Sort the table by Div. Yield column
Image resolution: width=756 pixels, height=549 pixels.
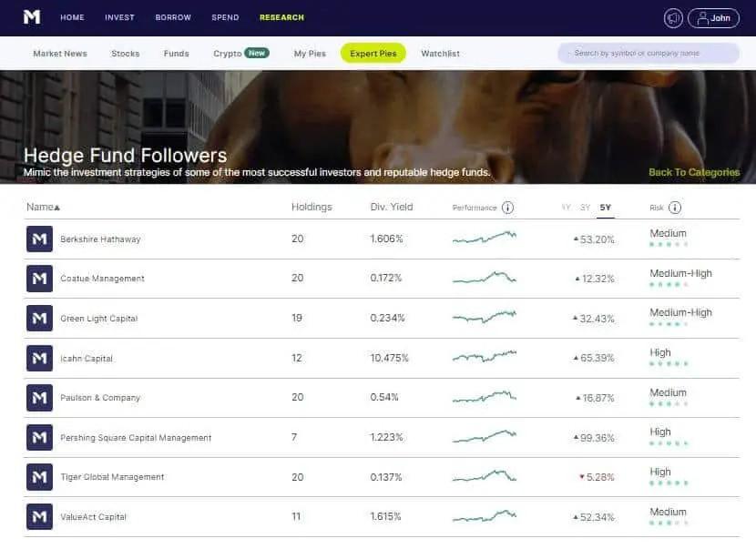(392, 208)
